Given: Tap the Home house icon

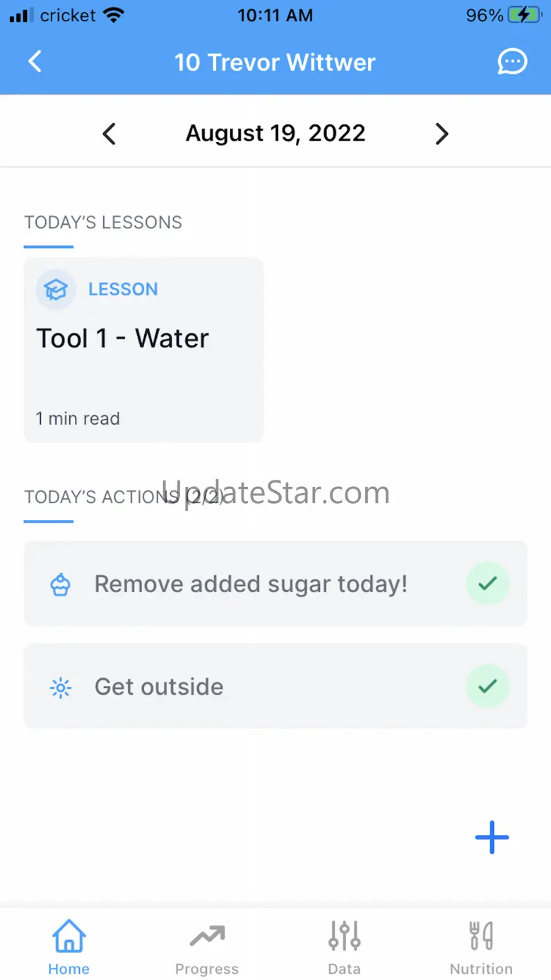Looking at the screenshot, I should (69, 937).
